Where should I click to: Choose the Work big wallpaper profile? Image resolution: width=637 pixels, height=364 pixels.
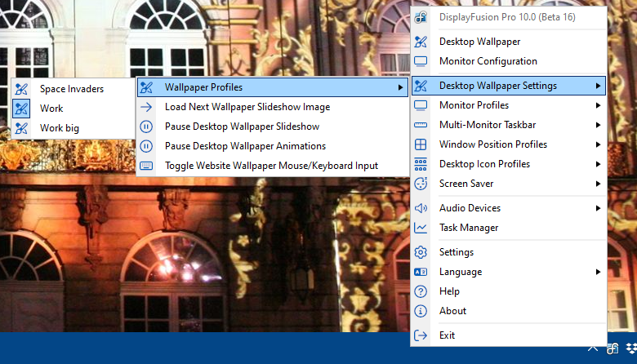pyautogui.click(x=73, y=128)
